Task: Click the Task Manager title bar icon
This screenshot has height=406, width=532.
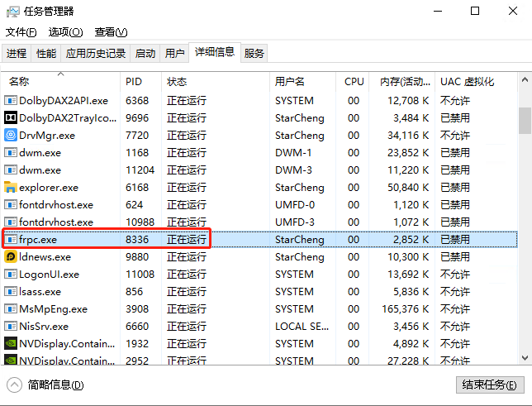Action: coord(13,12)
